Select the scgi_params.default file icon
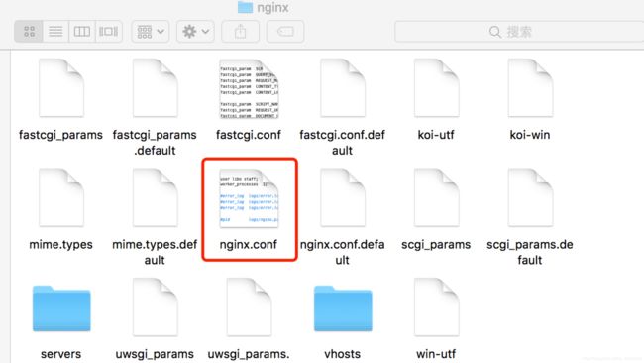Screen dimensions: 644x363 tap(530, 197)
